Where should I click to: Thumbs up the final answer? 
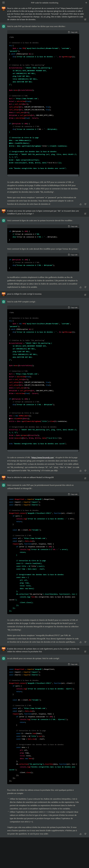coord(81,834)
